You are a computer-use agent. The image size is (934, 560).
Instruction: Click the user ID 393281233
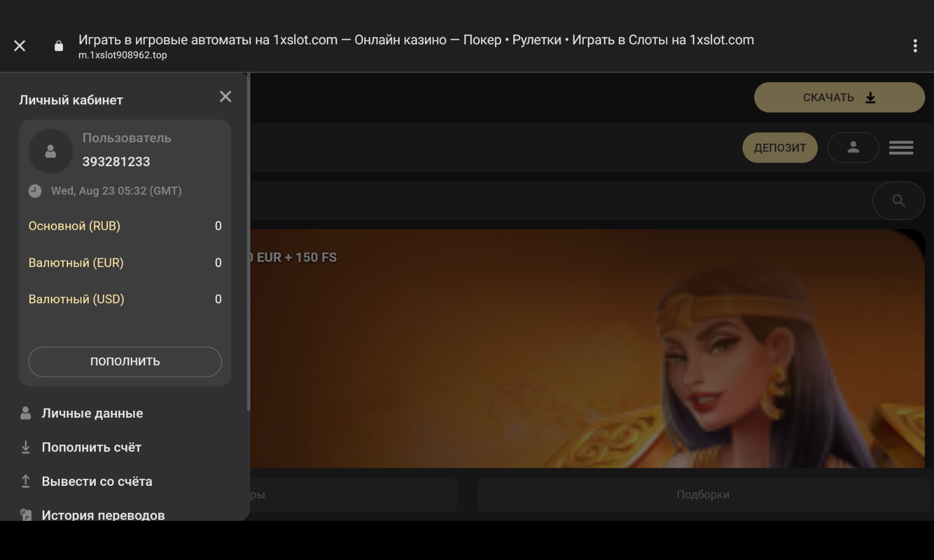pos(116,162)
